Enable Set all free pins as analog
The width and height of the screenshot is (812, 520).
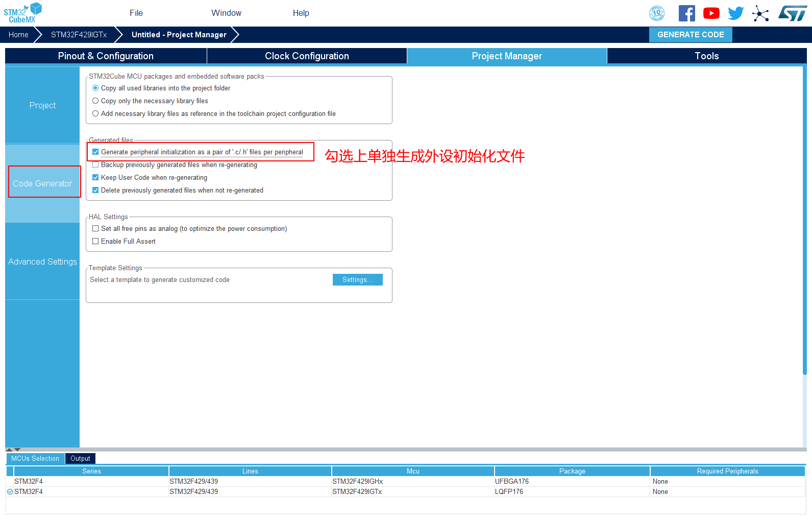(x=95, y=228)
